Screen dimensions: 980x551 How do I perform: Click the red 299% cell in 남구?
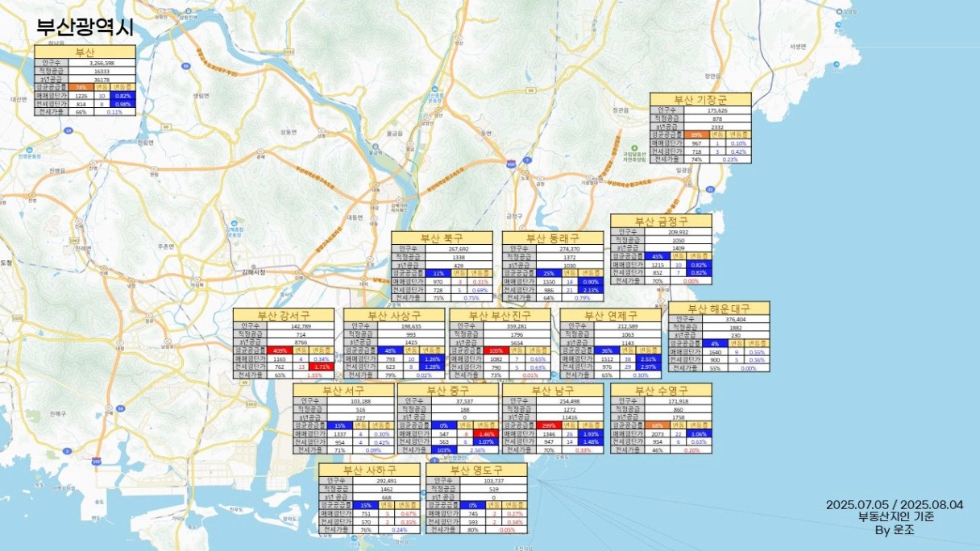550,425
